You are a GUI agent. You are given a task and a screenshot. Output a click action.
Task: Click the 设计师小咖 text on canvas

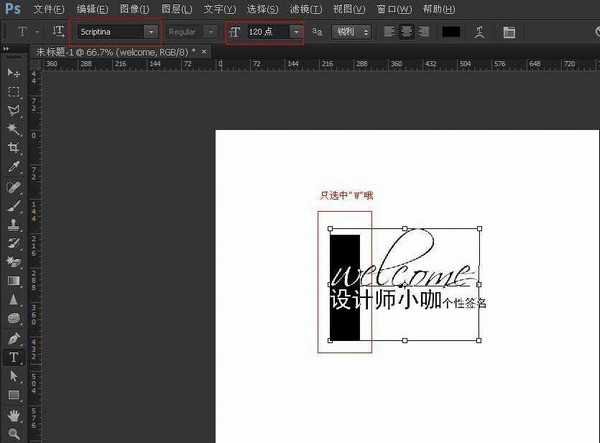(385, 299)
